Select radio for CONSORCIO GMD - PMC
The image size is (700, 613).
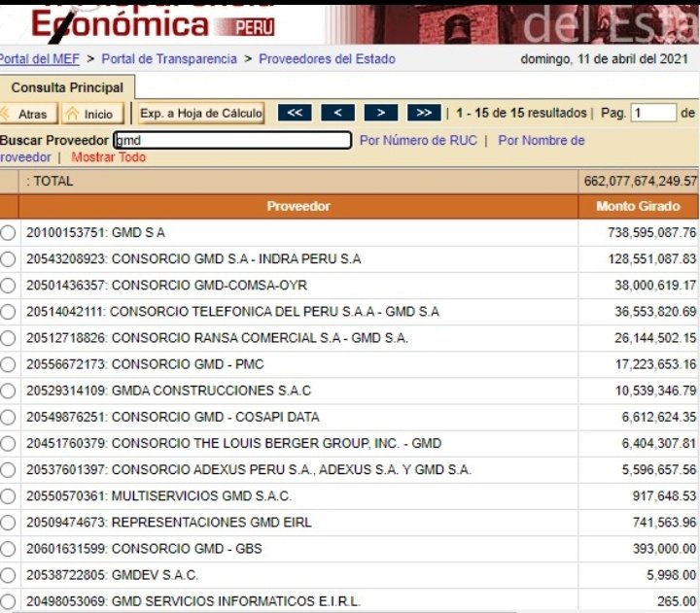tap(8, 364)
